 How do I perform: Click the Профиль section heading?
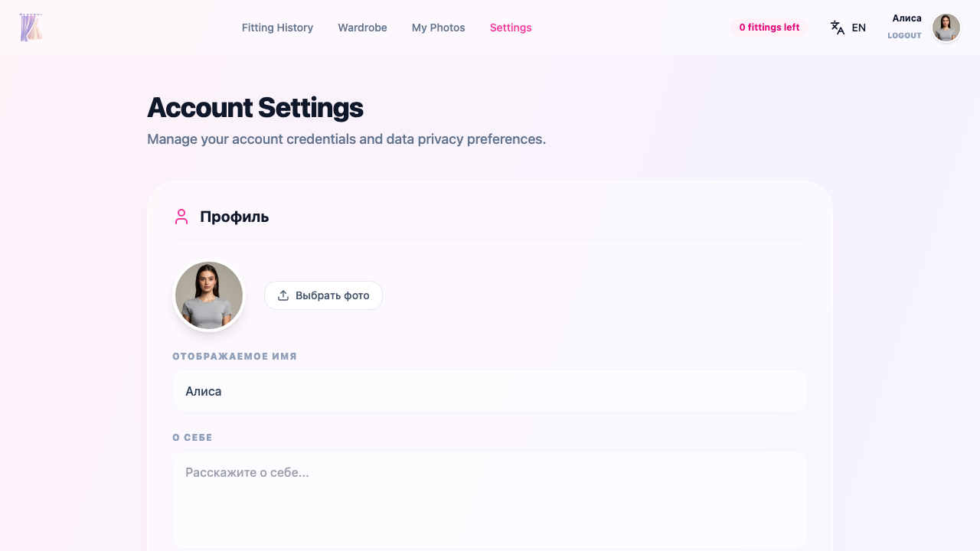click(234, 217)
